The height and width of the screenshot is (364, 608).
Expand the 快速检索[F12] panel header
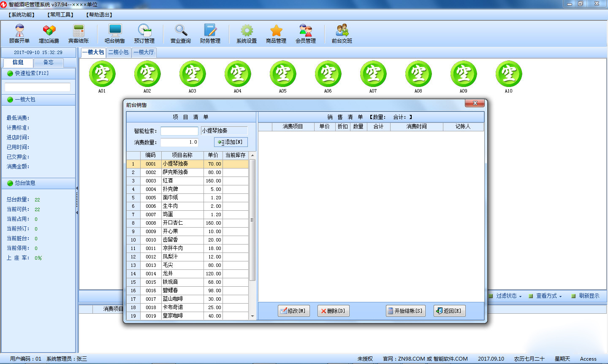point(38,73)
